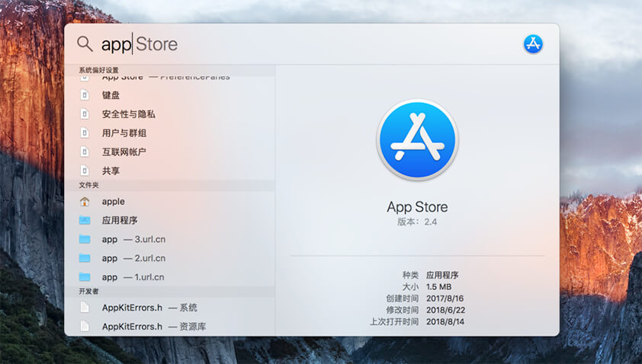Click the folder icon beside 3.url.cn
Image resolution: width=642 pixels, height=364 pixels.
pyautogui.click(x=85, y=239)
